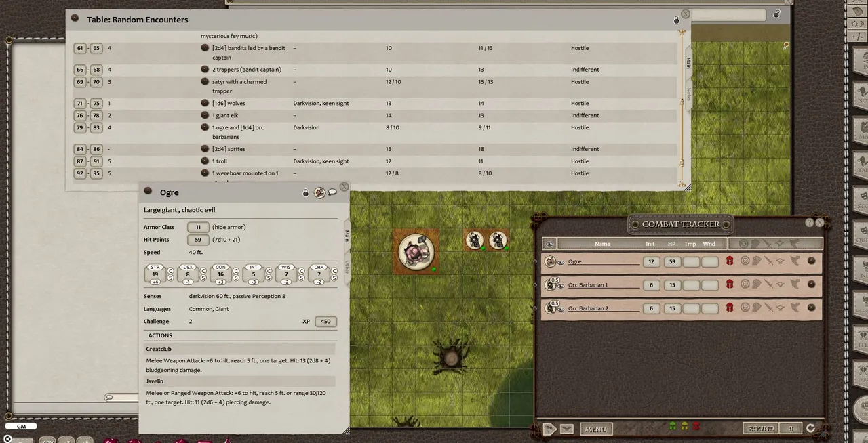Viewport: 868px width, 443px height.
Task: Click the lock icon in Ogre sheet header
Action: point(305,193)
